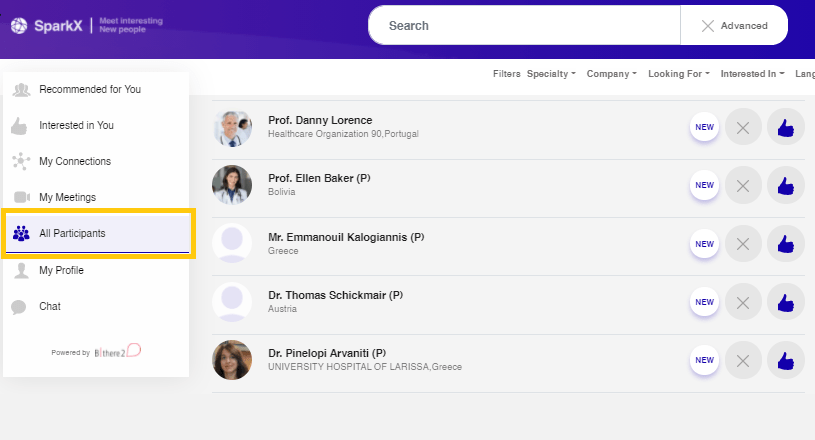This screenshot has height=440, width=815.
Task: Click the 'Bolivia' country text
Action: pos(282,192)
